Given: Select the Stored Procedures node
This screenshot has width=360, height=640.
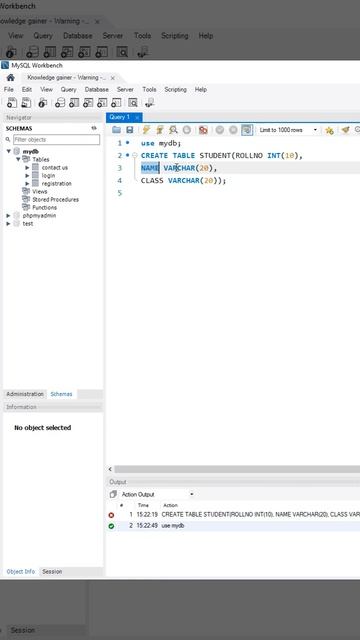Looking at the screenshot, I should [x=56, y=200].
